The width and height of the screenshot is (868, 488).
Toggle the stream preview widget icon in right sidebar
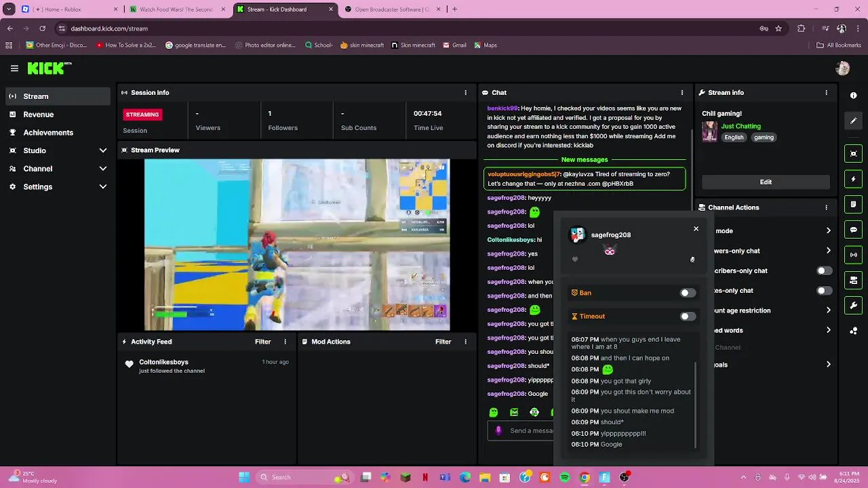pyautogui.click(x=853, y=154)
